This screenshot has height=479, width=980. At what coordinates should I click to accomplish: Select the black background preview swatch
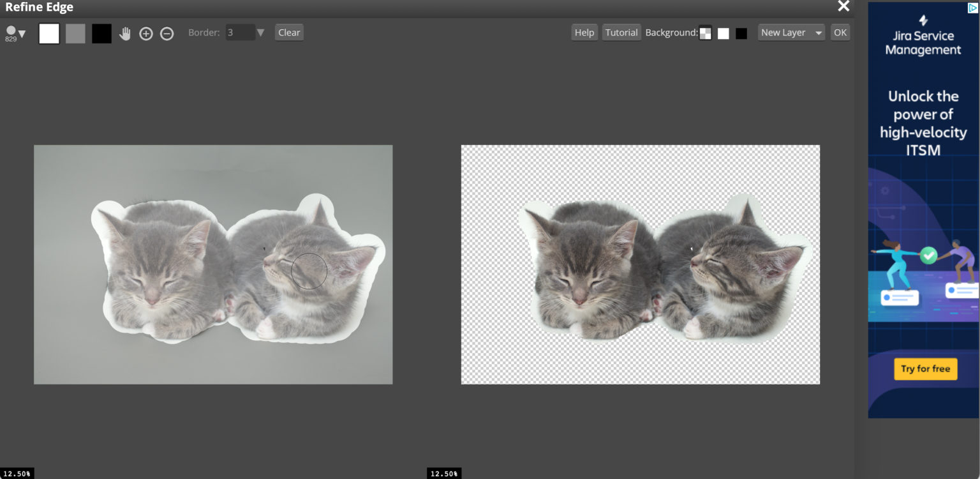click(x=741, y=32)
